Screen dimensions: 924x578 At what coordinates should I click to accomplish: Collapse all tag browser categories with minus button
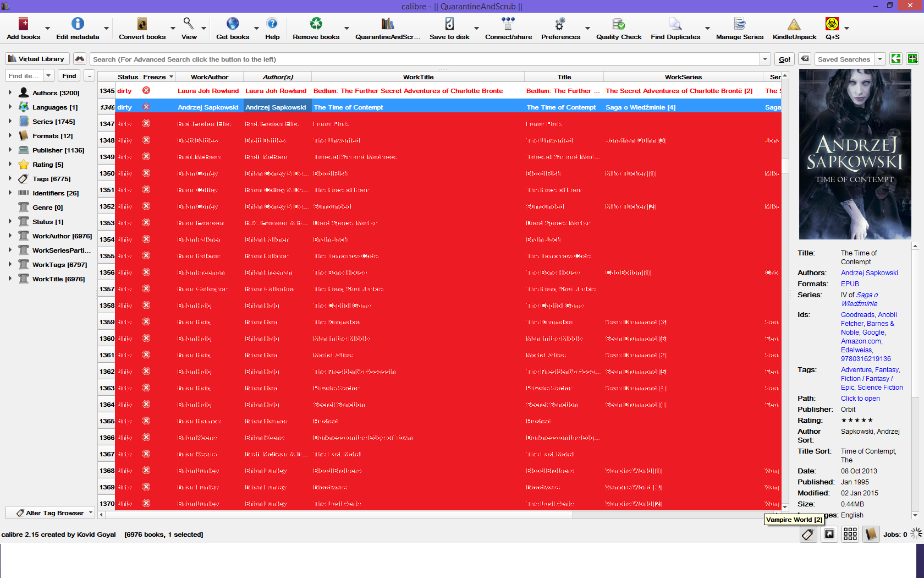coord(89,76)
